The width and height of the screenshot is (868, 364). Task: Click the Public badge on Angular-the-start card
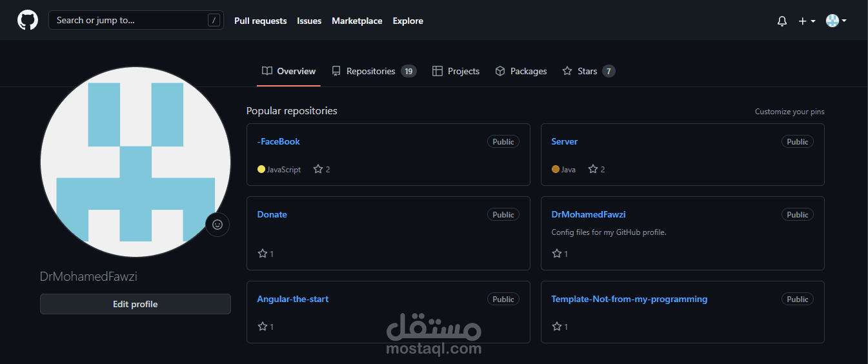point(503,299)
